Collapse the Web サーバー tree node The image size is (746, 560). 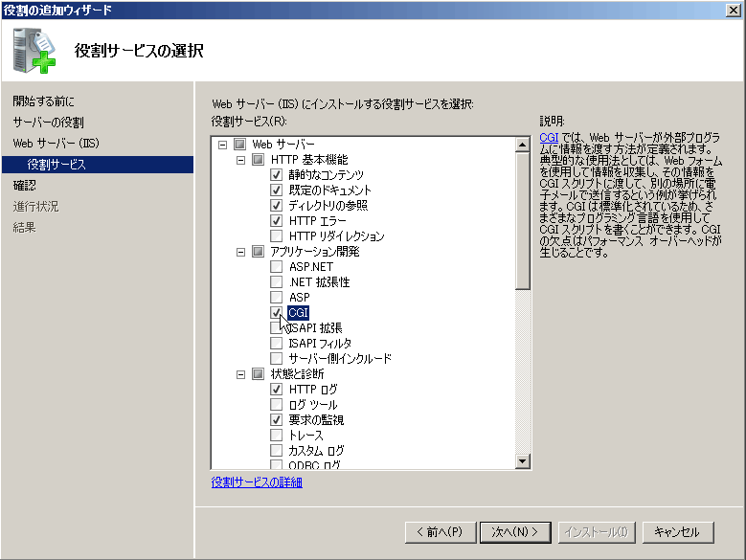click(x=222, y=145)
